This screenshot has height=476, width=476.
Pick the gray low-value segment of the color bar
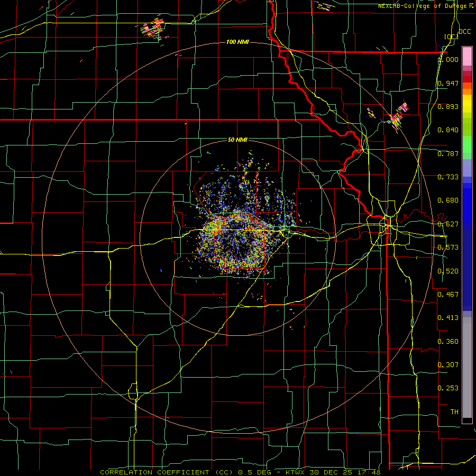(x=467, y=368)
